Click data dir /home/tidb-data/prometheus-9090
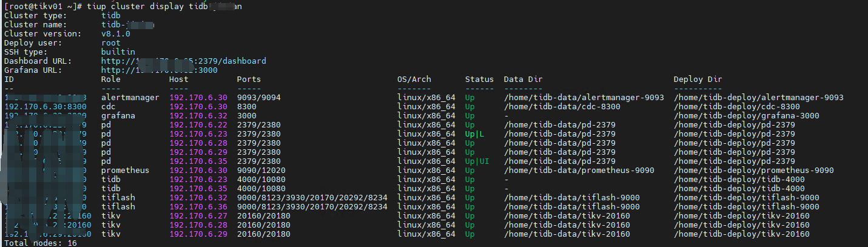868x247 pixels. click(x=579, y=171)
